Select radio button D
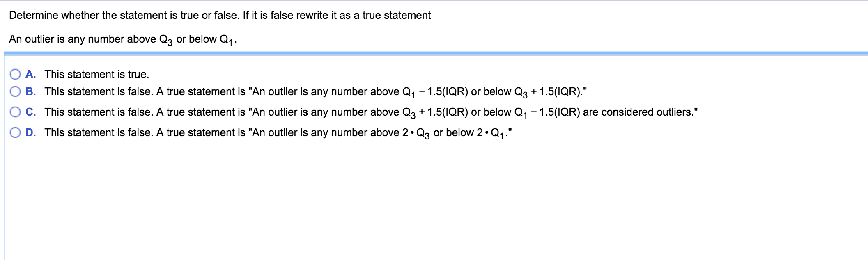 [x=15, y=131]
